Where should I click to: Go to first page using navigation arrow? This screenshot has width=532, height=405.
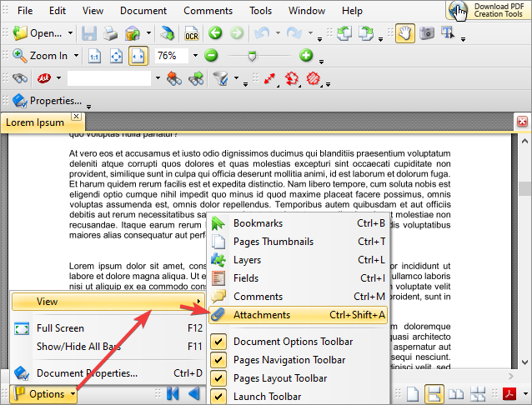173,393
